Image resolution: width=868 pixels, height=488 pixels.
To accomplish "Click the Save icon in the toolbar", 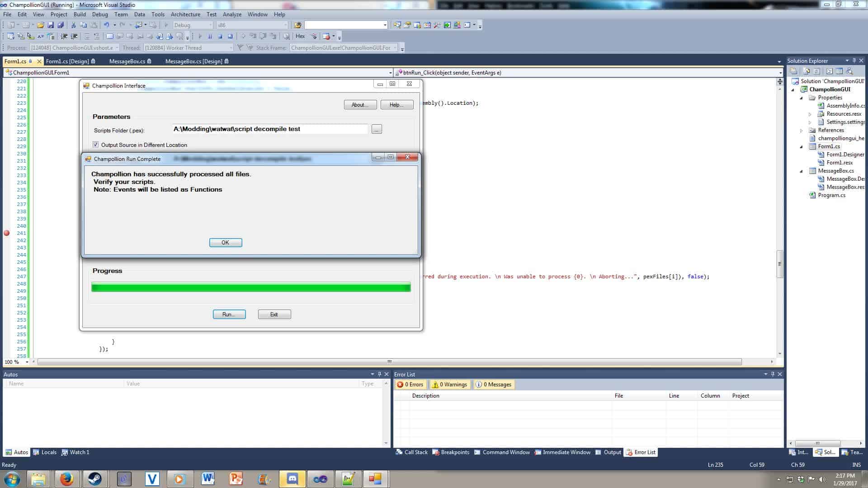I will (x=51, y=25).
